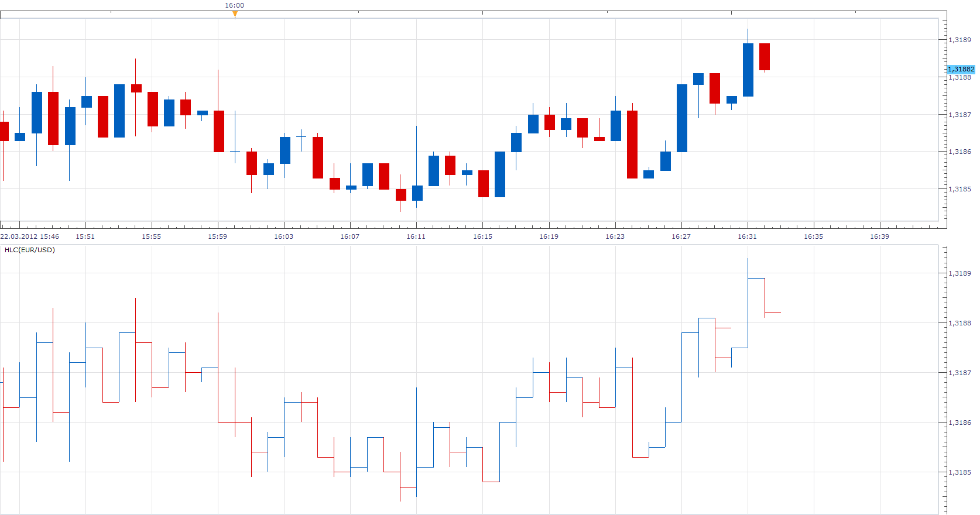
Task: Click the HLC(EUR/USD) chart label
Action: 30,250
